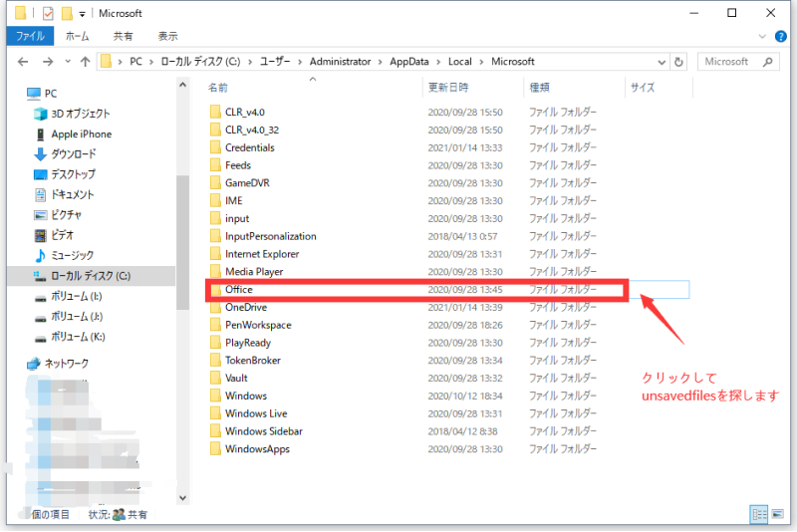Click AppData in the address breadcrumb

[409, 62]
